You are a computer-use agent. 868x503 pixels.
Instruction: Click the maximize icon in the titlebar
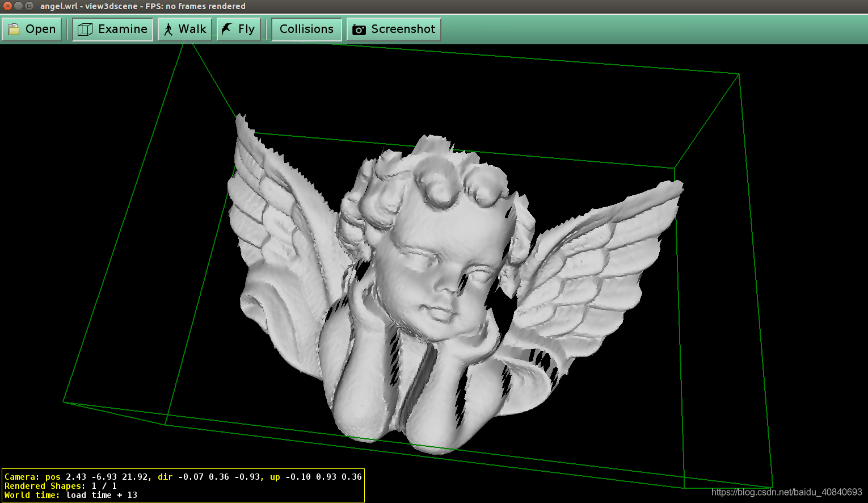coord(28,6)
